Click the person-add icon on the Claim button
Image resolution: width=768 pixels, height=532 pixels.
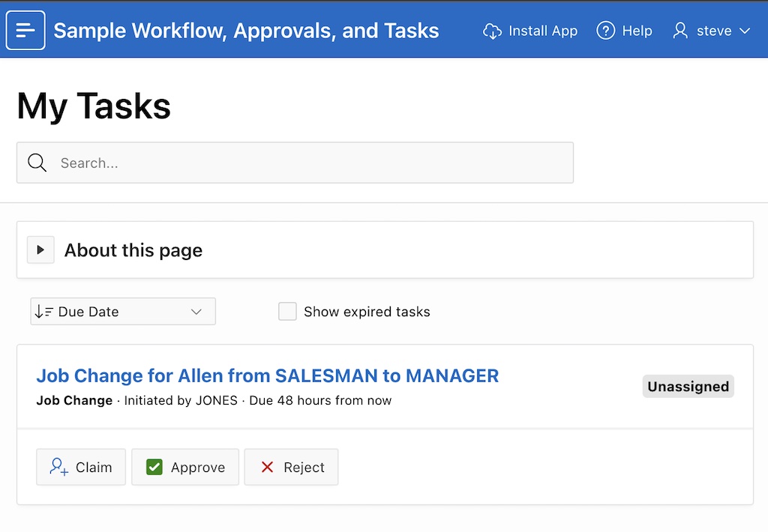[56, 467]
